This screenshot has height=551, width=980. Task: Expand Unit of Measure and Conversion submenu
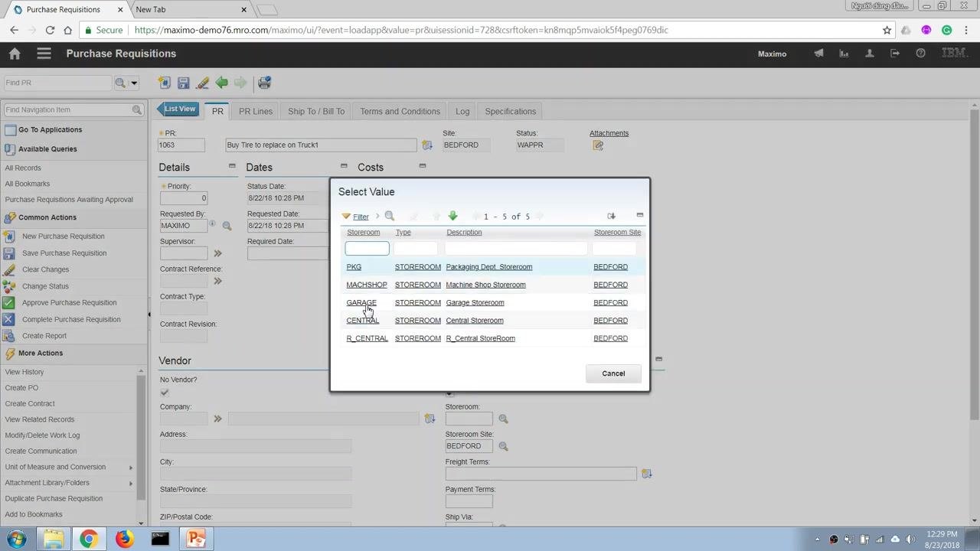(x=131, y=467)
